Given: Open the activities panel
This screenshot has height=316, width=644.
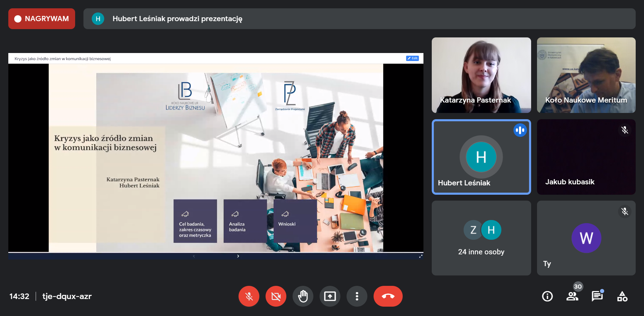Looking at the screenshot, I should (622, 296).
